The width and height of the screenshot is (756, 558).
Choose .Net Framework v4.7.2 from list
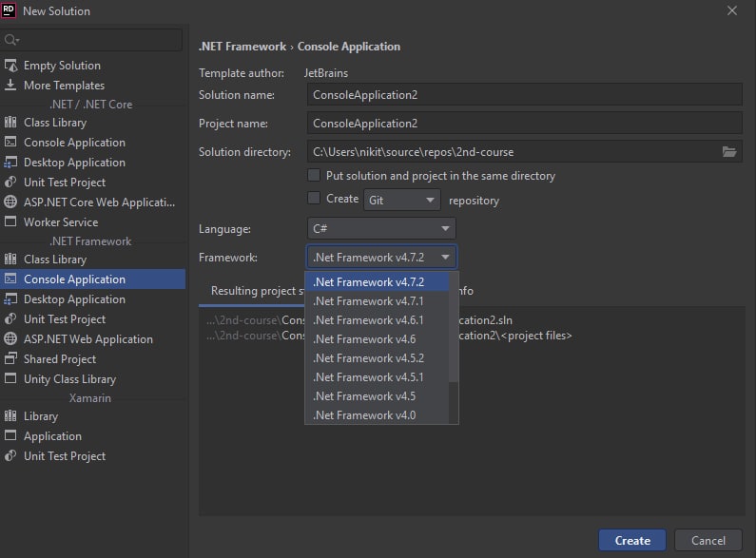(x=377, y=281)
